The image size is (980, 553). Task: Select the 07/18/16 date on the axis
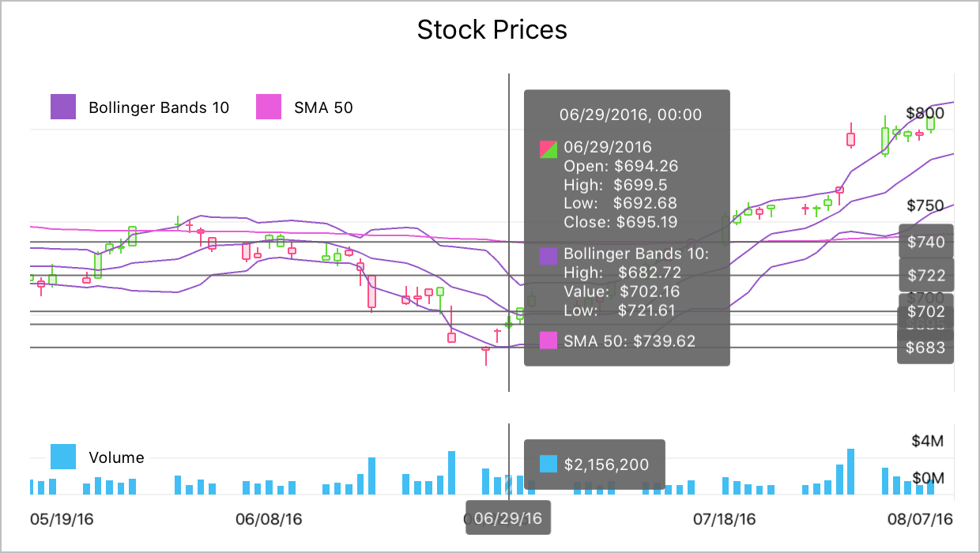pos(724,519)
